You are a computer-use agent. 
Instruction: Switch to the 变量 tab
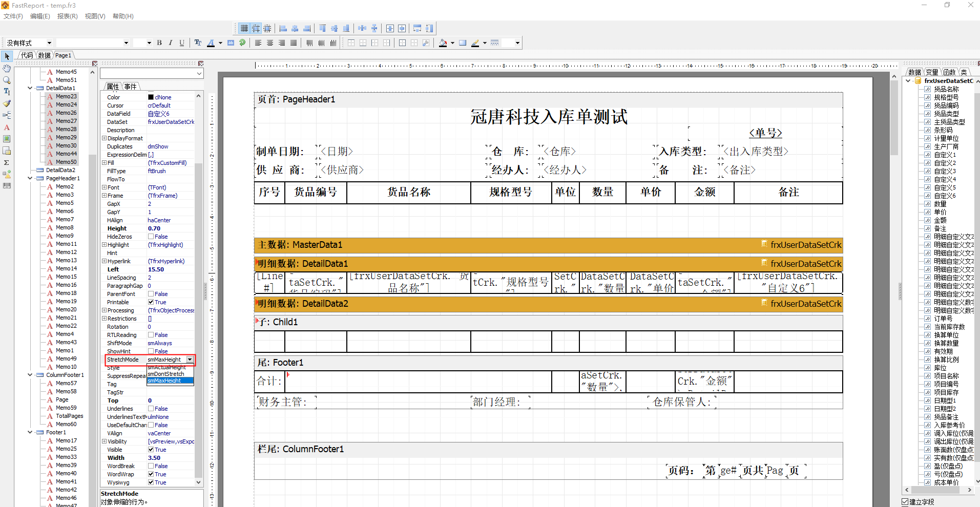click(x=932, y=72)
